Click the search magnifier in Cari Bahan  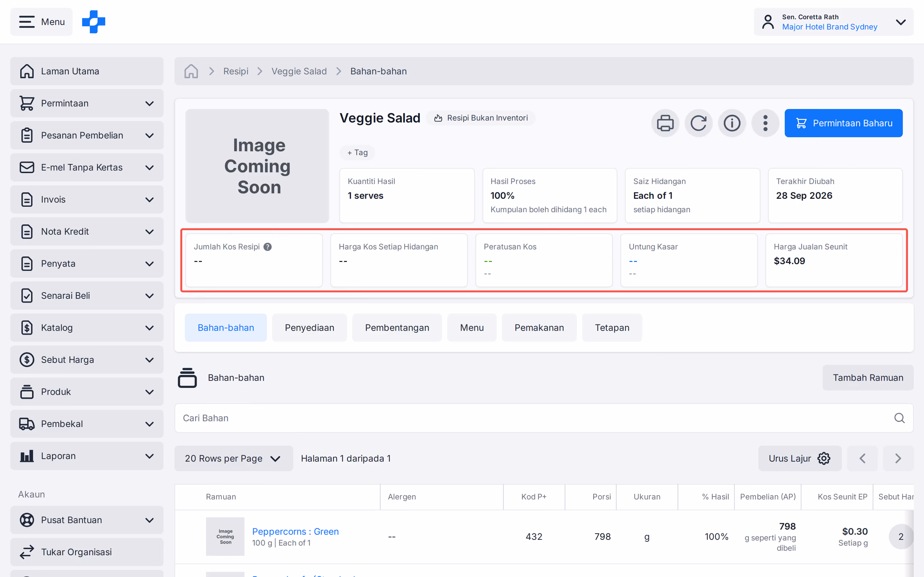[899, 418]
